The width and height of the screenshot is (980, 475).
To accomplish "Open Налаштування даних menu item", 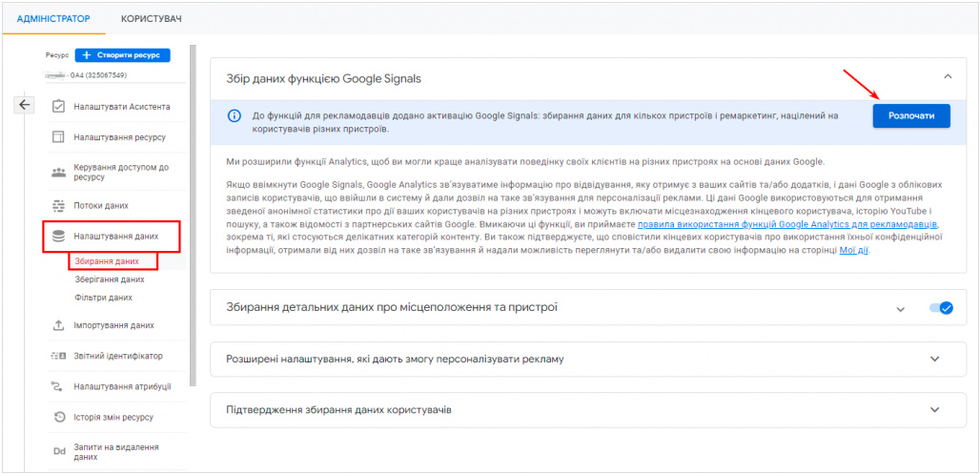I will click(116, 237).
